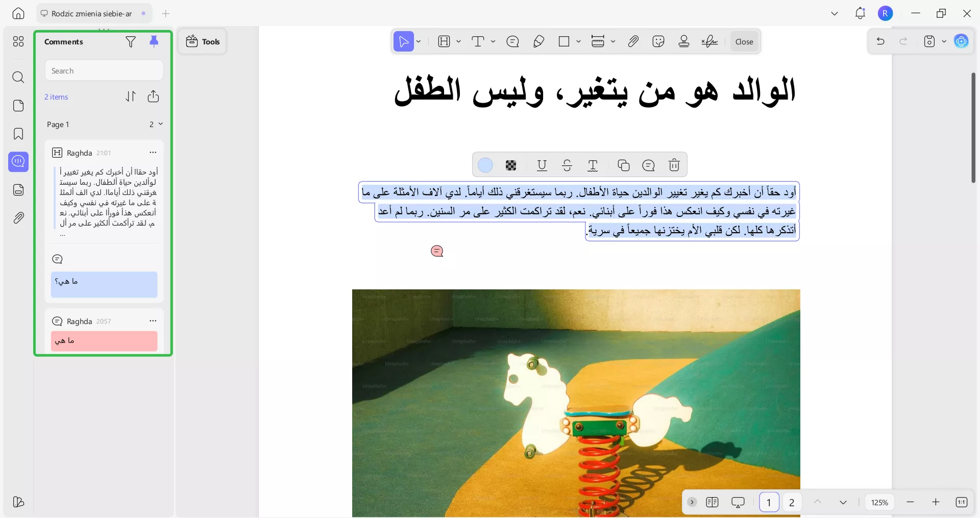980x518 pixels.
Task: Toggle pinned comments filter in Comments panel
Action: 155,42
